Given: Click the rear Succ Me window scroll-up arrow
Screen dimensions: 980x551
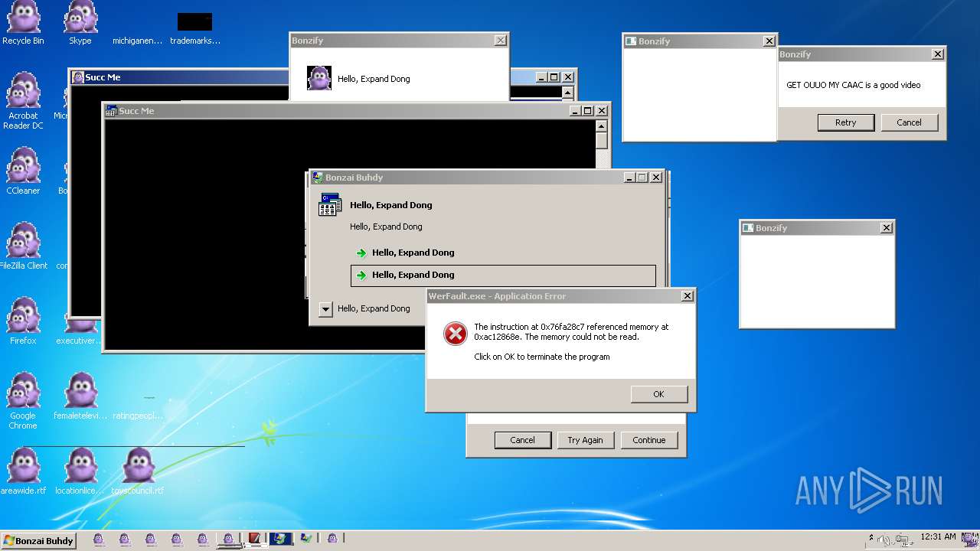Looking at the screenshot, I should pyautogui.click(x=567, y=93).
